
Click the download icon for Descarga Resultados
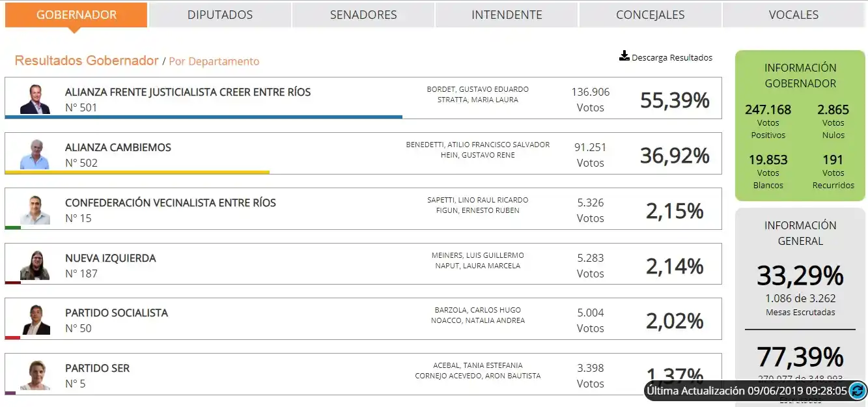[x=624, y=56]
